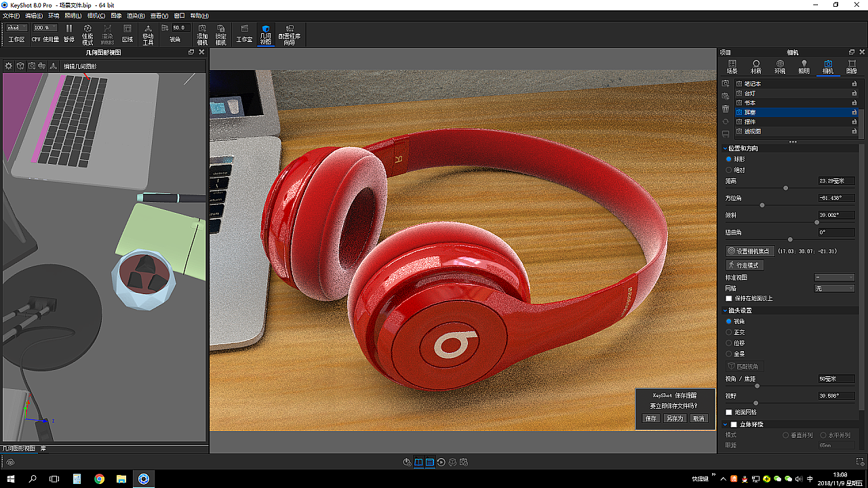Pause the render with the 暂停 button

[68, 33]
